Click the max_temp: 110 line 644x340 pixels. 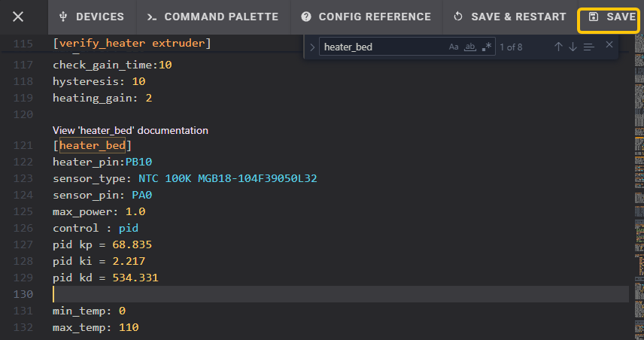tap(96, 327)
